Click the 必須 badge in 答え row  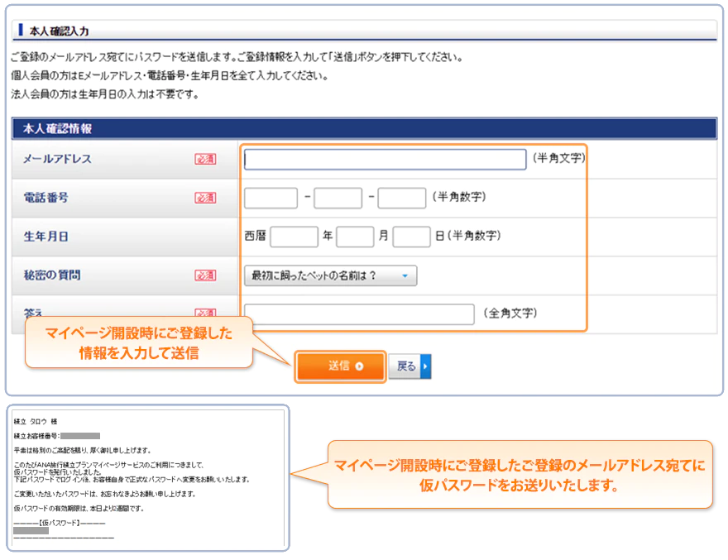205,314
